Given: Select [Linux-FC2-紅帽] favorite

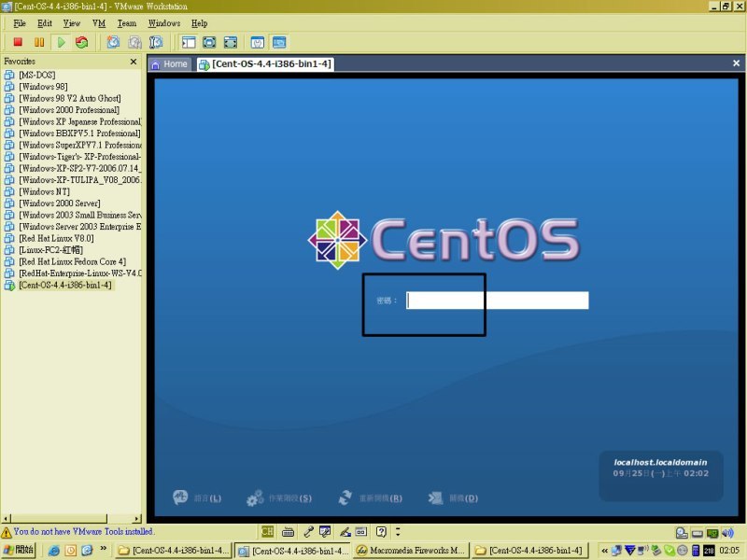Looking at the screenshot, I should [50, 249].
